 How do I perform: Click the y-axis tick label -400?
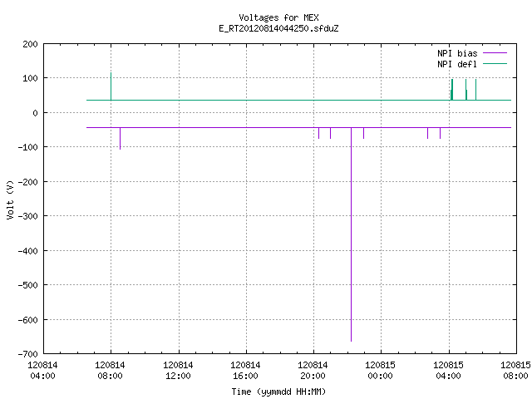(27, 251)
